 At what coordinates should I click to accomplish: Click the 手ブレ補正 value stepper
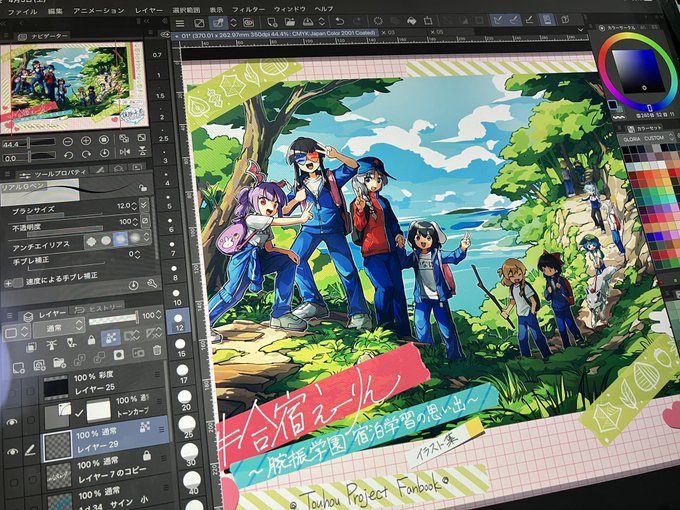(137, 255)
